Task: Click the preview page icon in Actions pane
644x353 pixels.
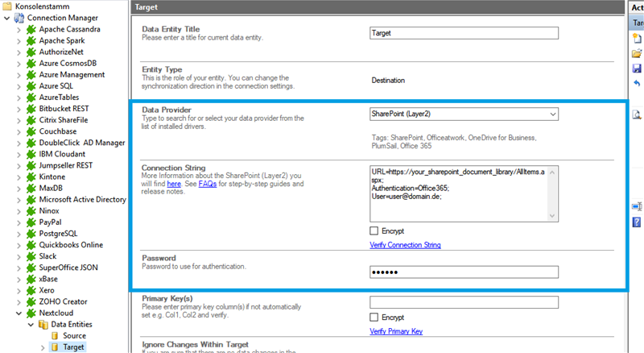Action: point(637,115)
